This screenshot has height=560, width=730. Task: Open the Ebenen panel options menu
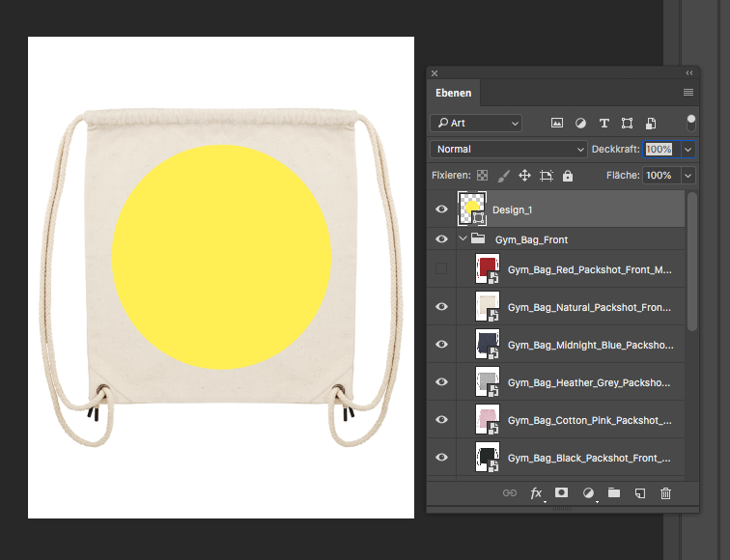click(688, 93)
